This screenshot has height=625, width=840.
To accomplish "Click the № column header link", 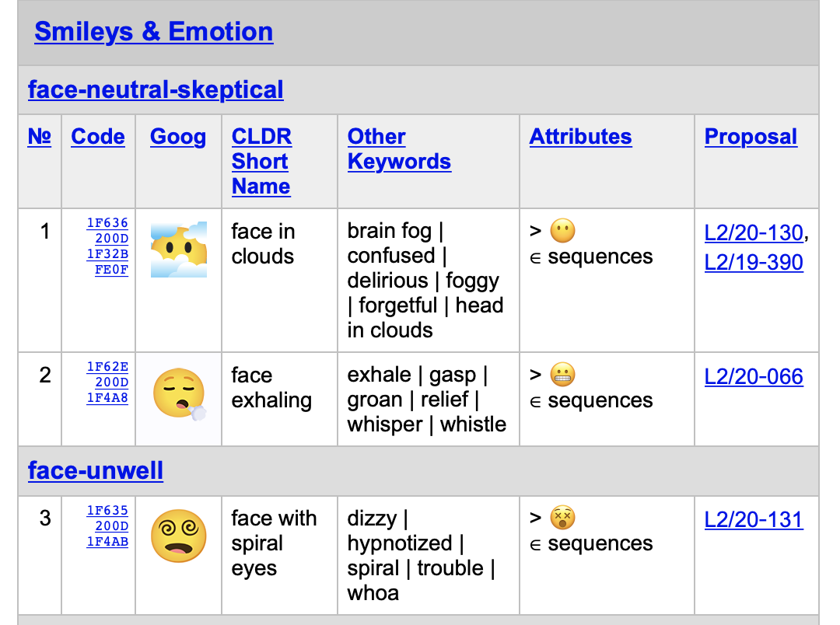I will [39, 137].
